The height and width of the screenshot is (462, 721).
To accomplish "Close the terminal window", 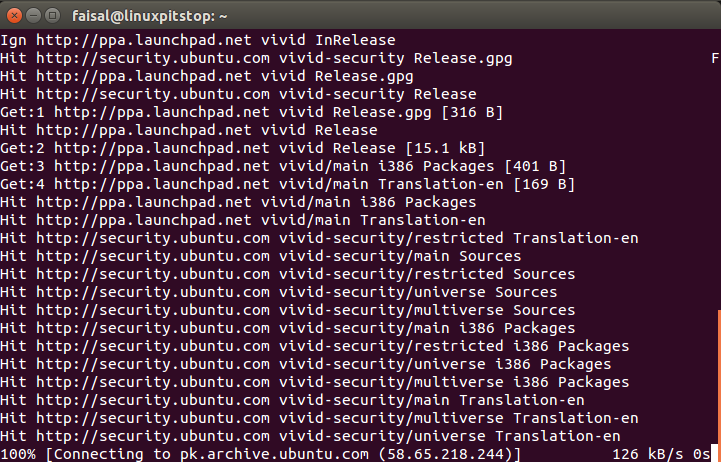I will tap(14, 16).
